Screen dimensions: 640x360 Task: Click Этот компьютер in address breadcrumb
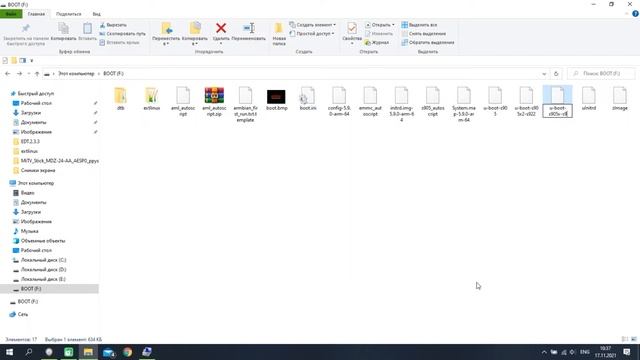[x=76, y=73]
